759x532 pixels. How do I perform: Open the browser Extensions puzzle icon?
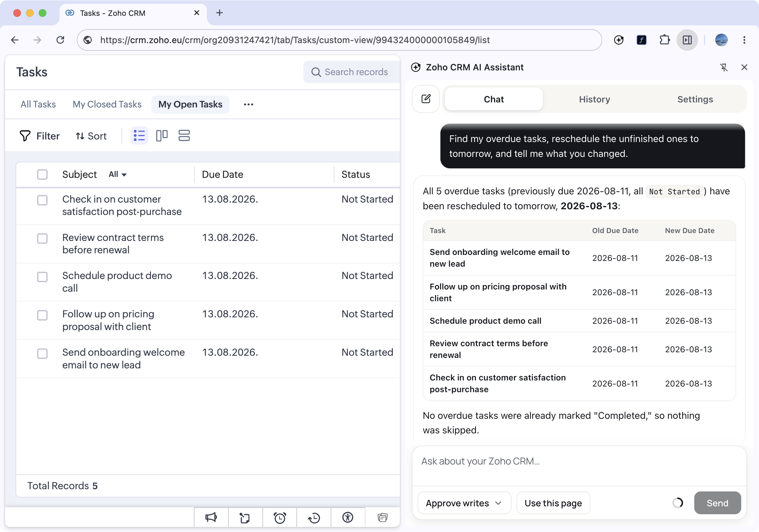(x=664, y=40)
